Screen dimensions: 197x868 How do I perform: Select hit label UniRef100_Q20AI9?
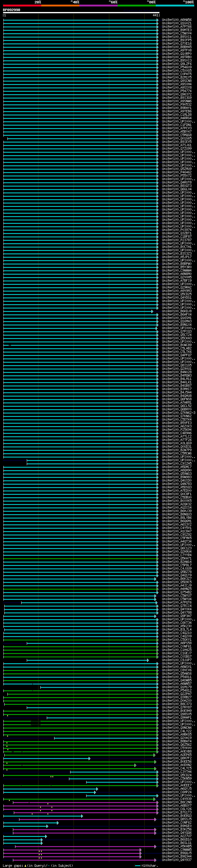(x=177, y=738)
